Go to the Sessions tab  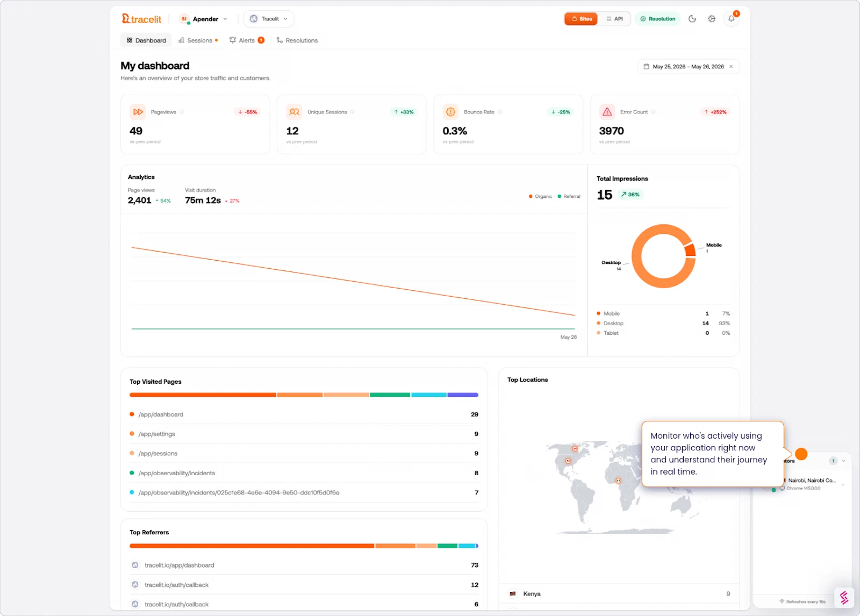click(198, 40)
